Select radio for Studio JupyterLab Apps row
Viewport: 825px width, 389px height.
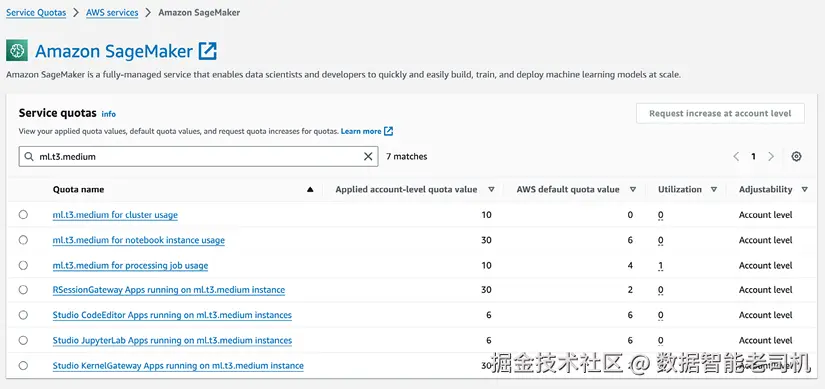pos(23,340)
